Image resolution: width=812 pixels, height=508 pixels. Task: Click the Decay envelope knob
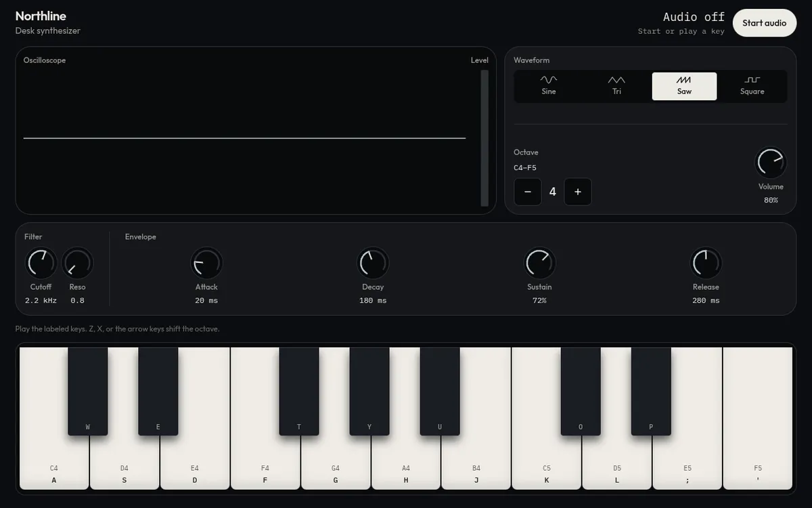point(373,263)
